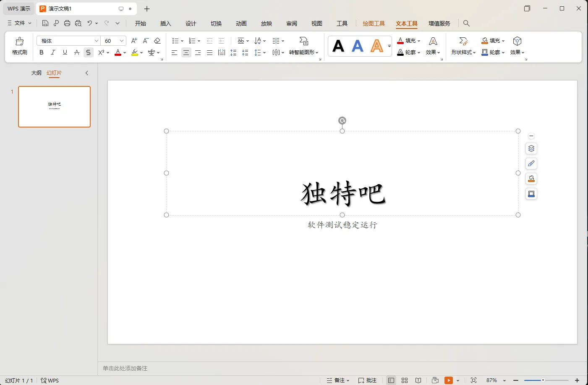This screenshot has height=385, width=588.
Task: Switch to reading view via status bar icon
Action: click(418, 380)
